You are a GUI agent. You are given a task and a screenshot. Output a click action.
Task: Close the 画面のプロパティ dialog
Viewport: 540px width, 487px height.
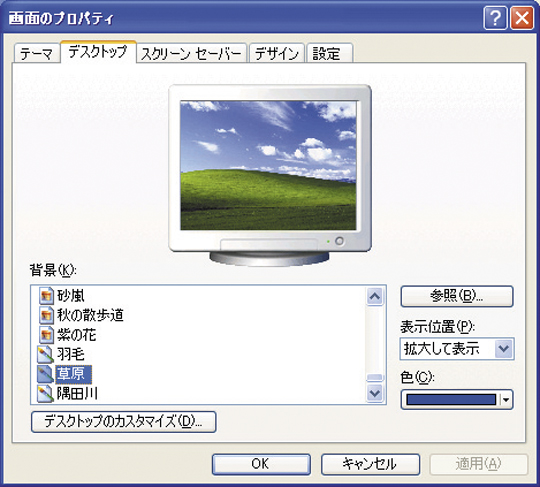tap(522, 18)
